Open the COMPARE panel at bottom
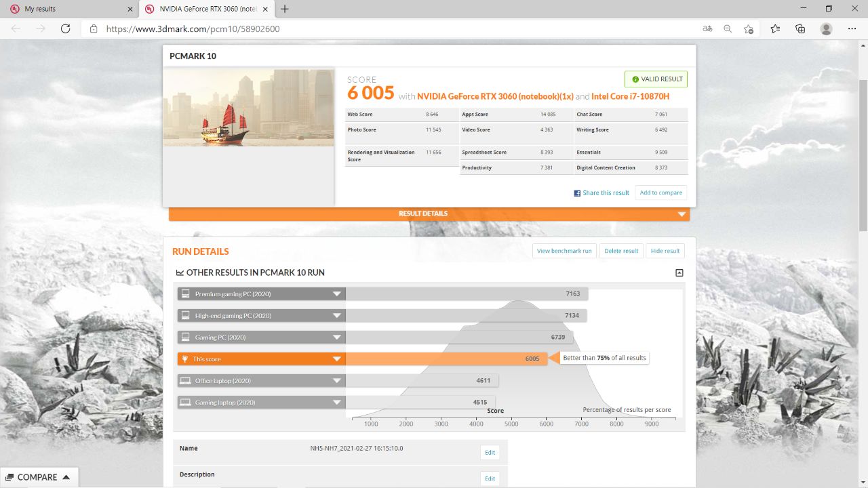868x488 pixels. 39,477
